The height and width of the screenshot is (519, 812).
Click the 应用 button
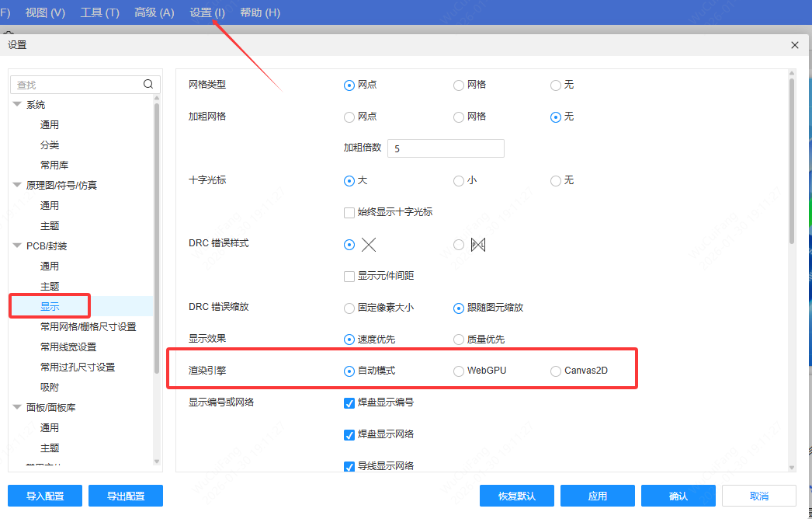click(x=597, y=496)
